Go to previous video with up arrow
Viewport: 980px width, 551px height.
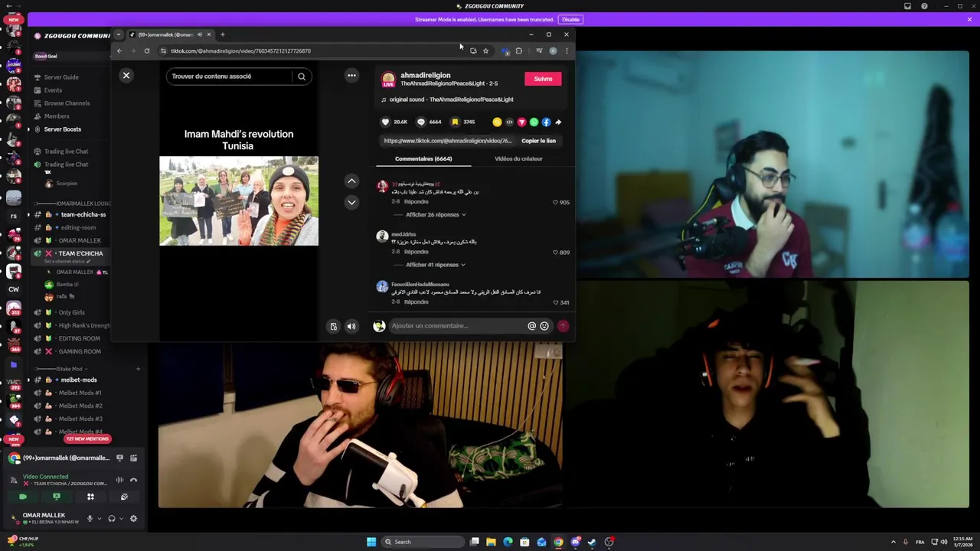tap(351, 181)
